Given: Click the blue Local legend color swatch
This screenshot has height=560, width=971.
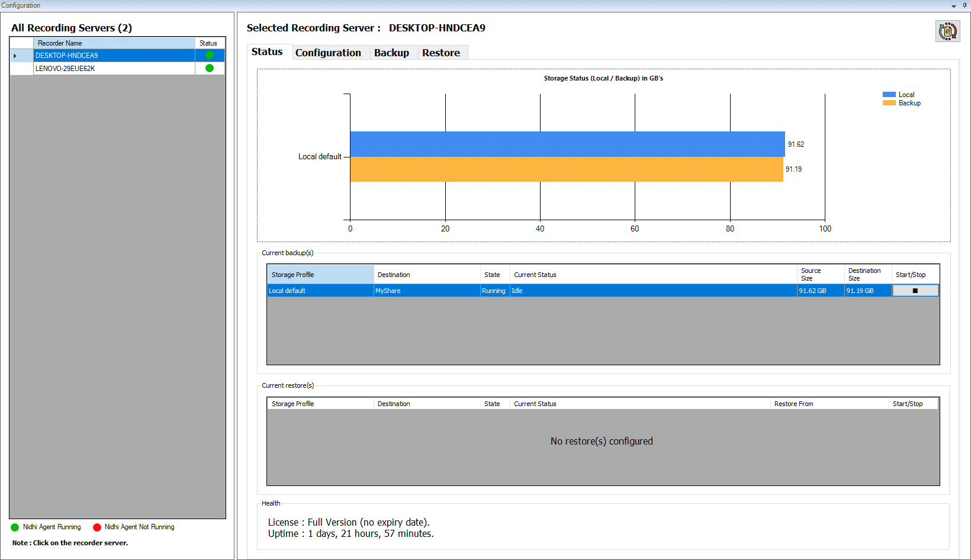Looking at the screenshot, I should point(888,94).
